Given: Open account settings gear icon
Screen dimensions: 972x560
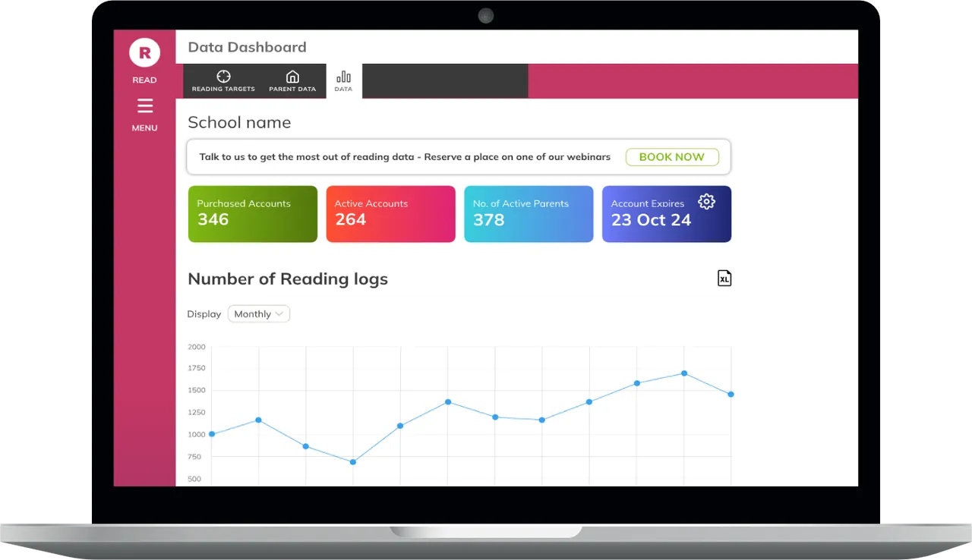Looking at the screenshot, I should pyautogui.click(x=706, y=201).
